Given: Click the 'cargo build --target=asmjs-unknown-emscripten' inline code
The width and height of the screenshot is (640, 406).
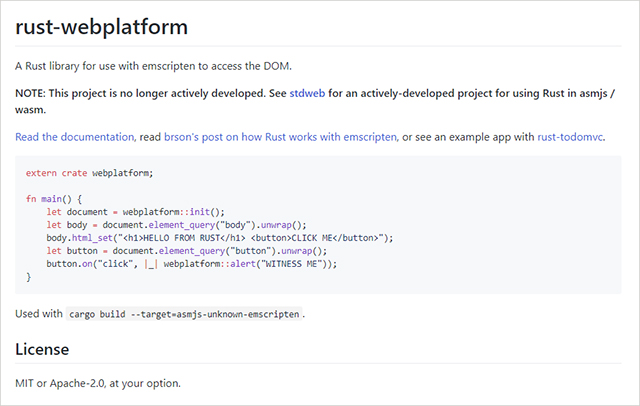Looking at the screenshot, I should pyautogui.click(x=184, y=314).
